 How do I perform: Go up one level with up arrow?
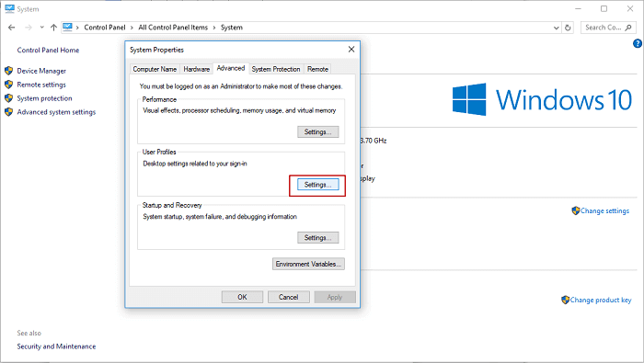click(53, 28)
